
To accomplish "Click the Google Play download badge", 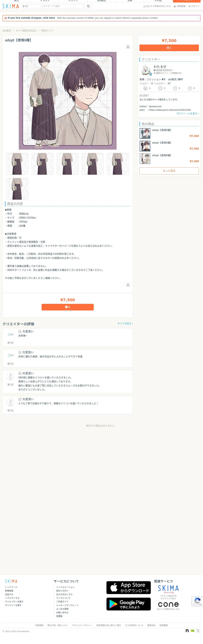I will tap(128, 604).
